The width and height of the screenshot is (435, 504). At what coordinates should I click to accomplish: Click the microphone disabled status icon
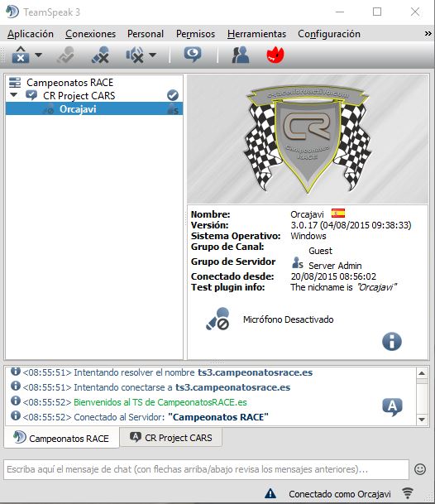tap(217, 319)
